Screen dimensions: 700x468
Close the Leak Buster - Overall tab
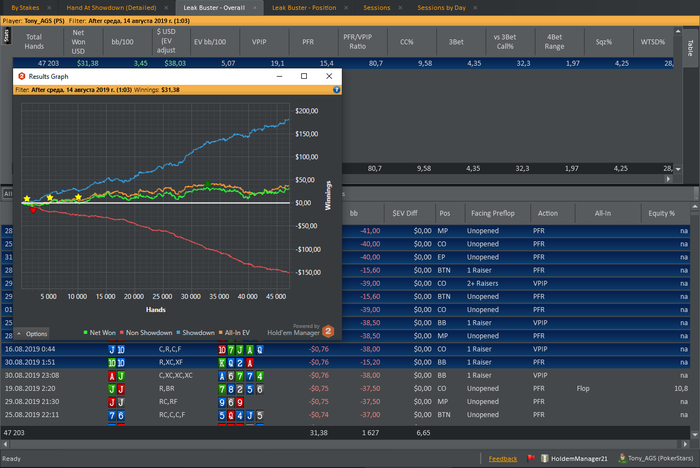coord(255,8)
